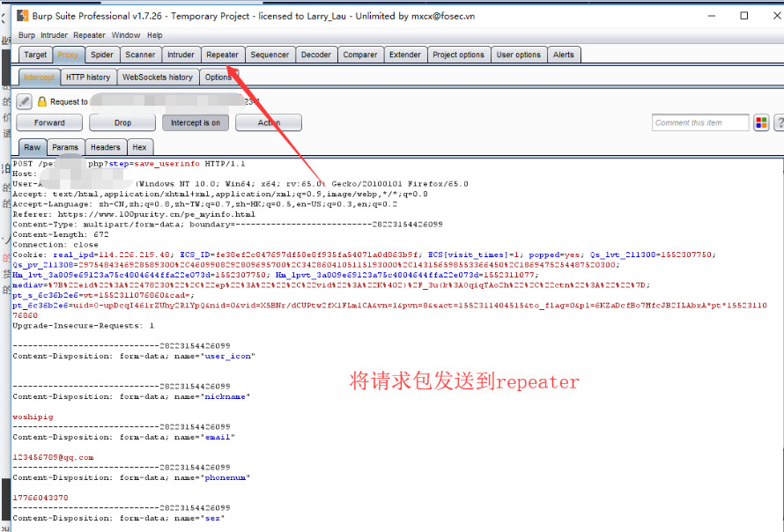Select the Raw view tab
This screenshot has height=532, width=784.
click(32, 147)
